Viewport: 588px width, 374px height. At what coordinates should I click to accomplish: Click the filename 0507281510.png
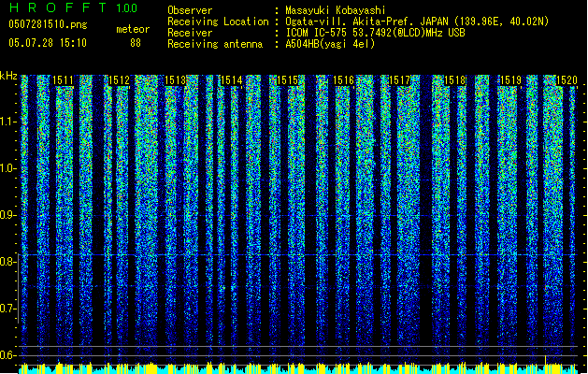[x=48, y=25]
